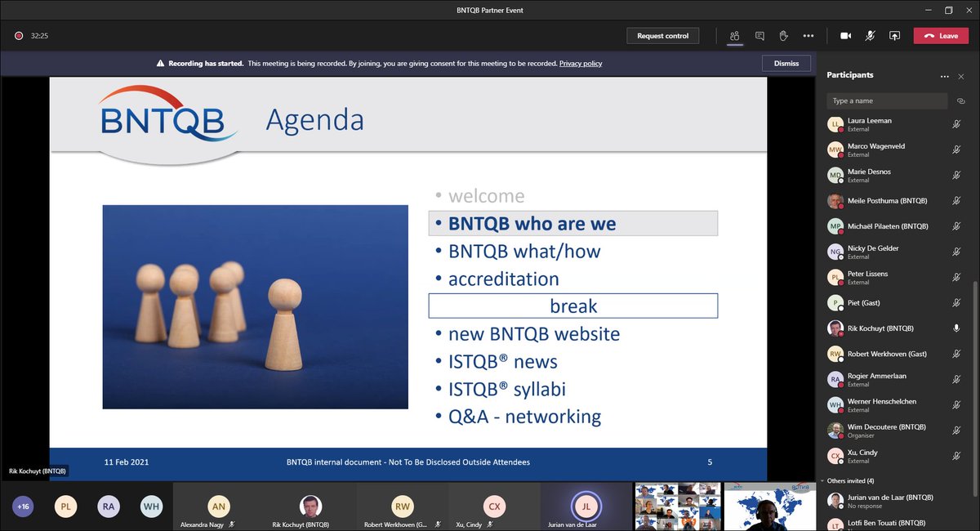The width and height of the screenshot is (980, 531).
Task: Collapse the Others invited section
Action: pos(822,481)
